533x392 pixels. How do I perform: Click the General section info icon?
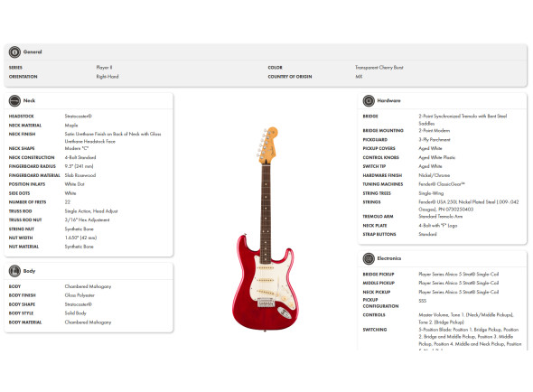[x=14, y=52]
